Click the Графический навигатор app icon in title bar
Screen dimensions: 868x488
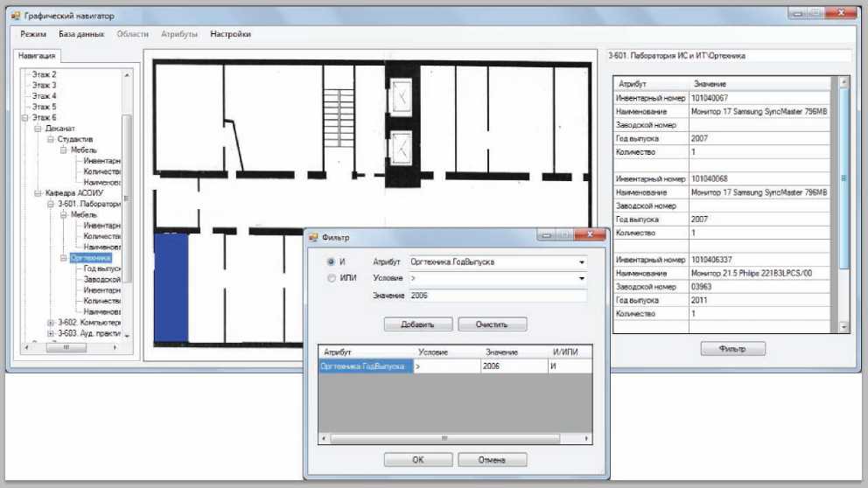(15, 16)
